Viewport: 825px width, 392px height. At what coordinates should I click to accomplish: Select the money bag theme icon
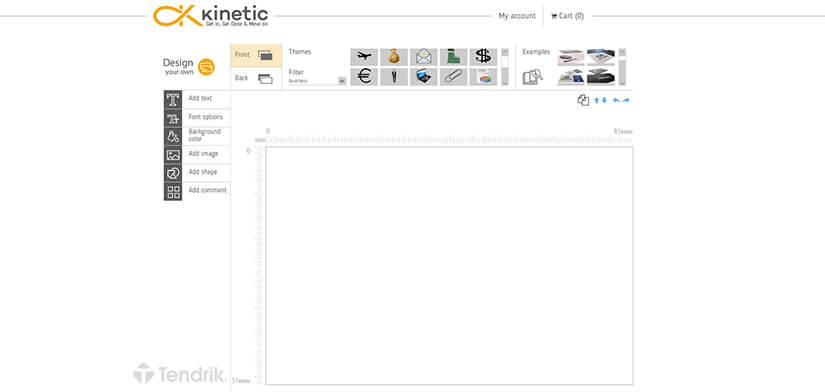click(394, 56)
